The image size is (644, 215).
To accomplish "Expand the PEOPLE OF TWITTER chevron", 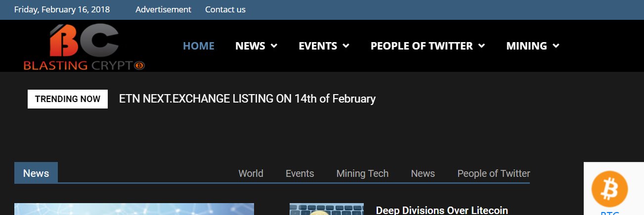I will (481, 46).
